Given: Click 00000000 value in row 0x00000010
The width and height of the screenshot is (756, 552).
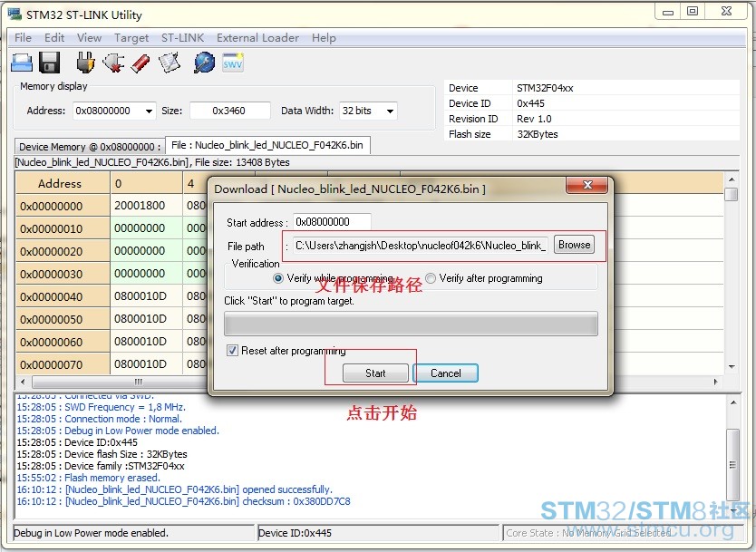Looking at the screenshot, I should point(140,228).
